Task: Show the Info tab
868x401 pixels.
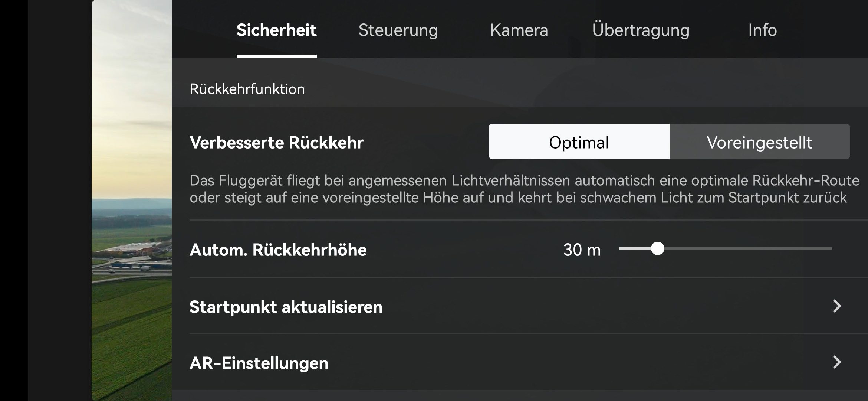Action: [x=762, y=30]
